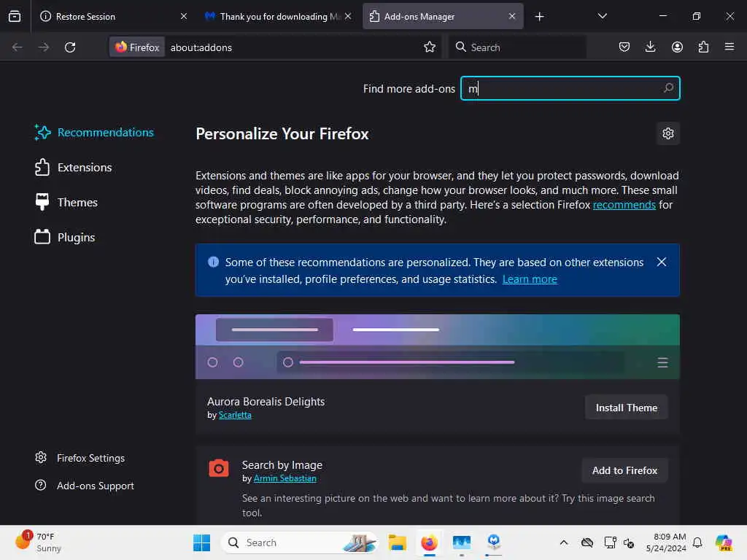747x560 pixels.
Task: Click the Find more add-ons field
Action: point(570,88)
